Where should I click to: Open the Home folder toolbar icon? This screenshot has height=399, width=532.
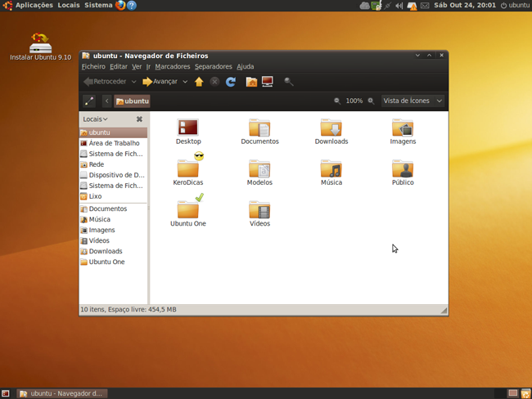pos(251,82)
